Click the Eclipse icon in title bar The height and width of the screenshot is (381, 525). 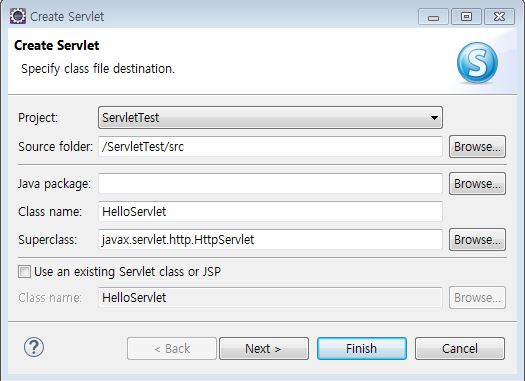[x=17, y=16]
